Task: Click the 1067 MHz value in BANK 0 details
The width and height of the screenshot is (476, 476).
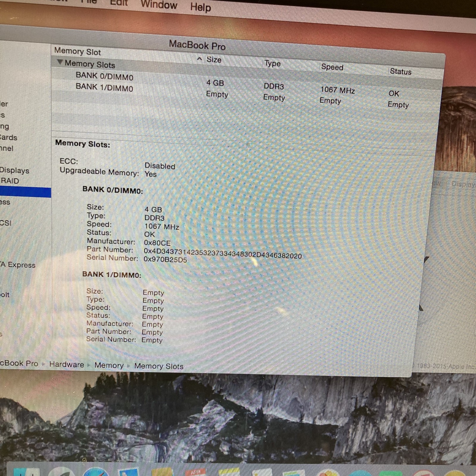Action: pos(162,226)
